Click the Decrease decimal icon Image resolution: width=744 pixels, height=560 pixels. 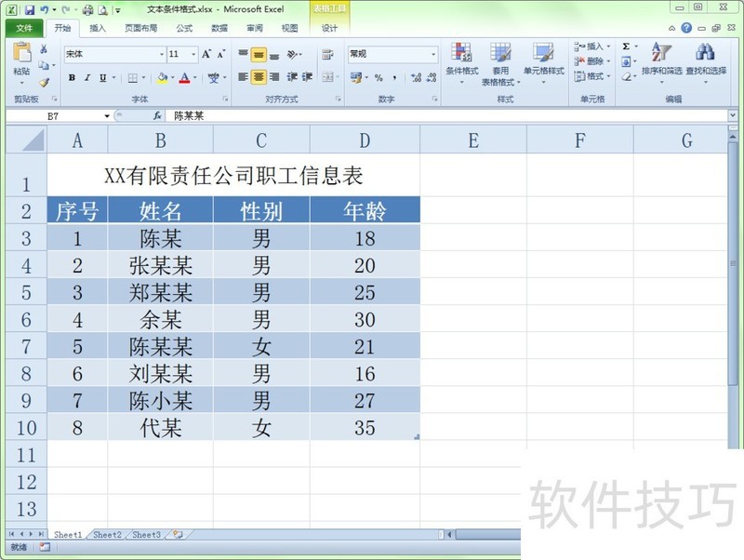point(432,77)
